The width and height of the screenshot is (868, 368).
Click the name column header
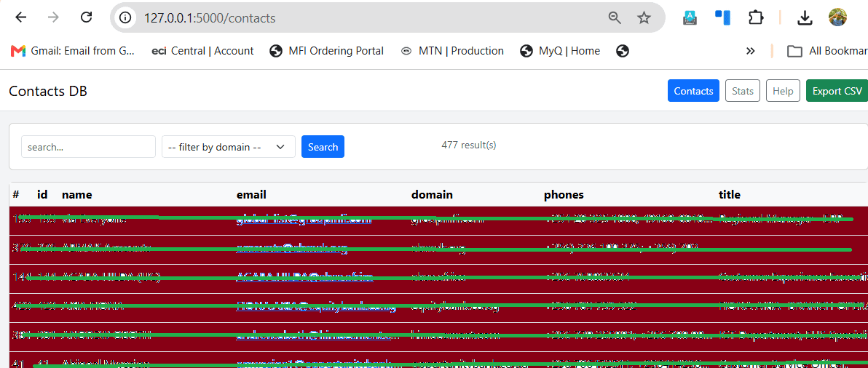[77, 194]
